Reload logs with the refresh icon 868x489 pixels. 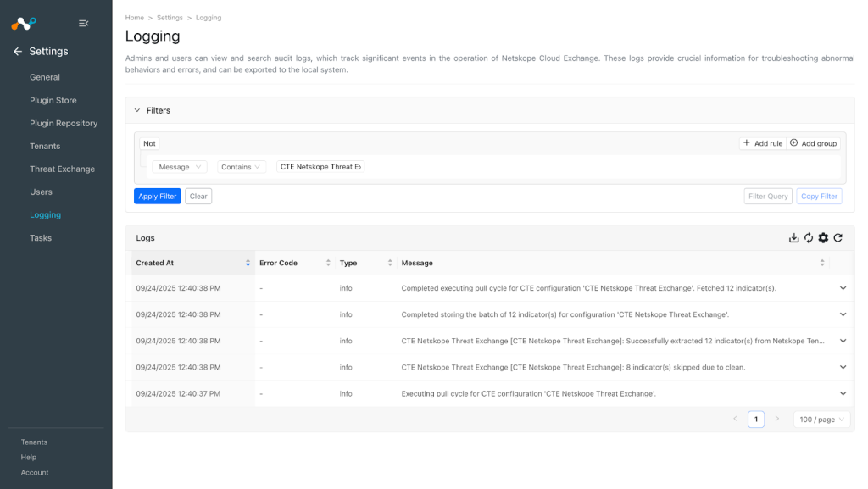pos(838,238)
